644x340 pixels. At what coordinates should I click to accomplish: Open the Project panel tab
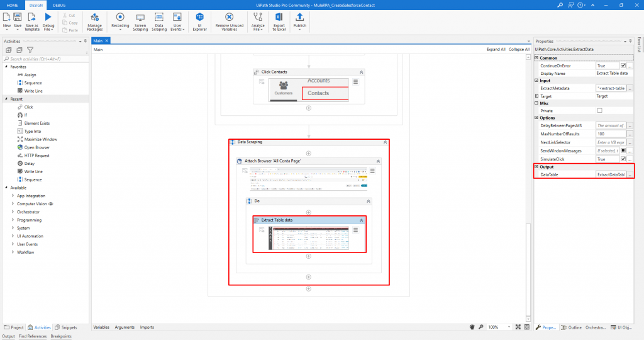[x=14, y=327]
